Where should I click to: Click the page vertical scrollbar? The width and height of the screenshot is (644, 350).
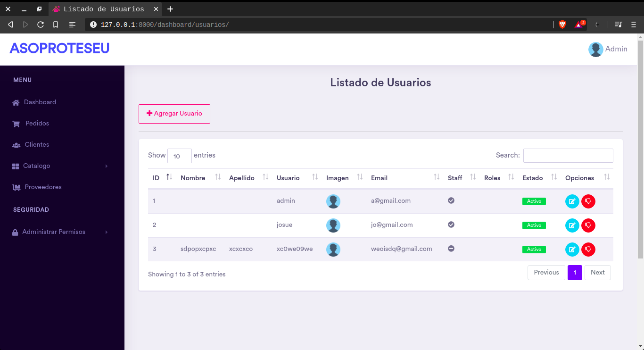click(640, 149)
